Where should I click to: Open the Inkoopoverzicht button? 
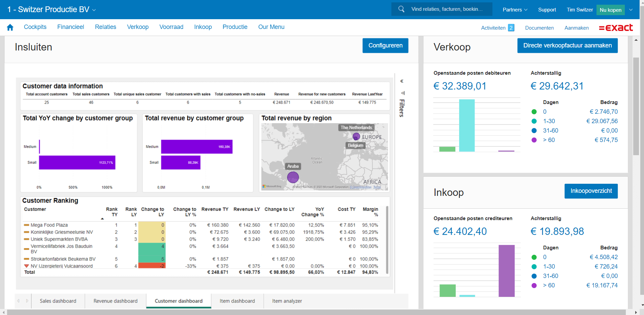tap(591, 191)
